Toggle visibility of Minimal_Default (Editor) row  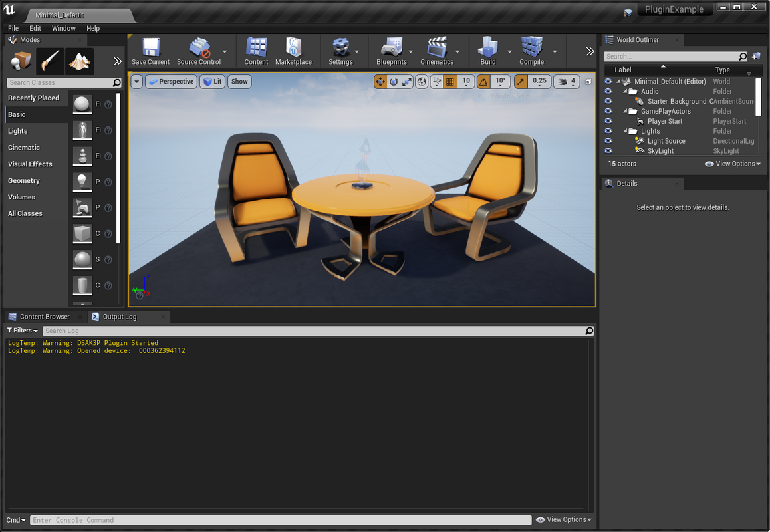pyautogui.click(x=608, y=82)
